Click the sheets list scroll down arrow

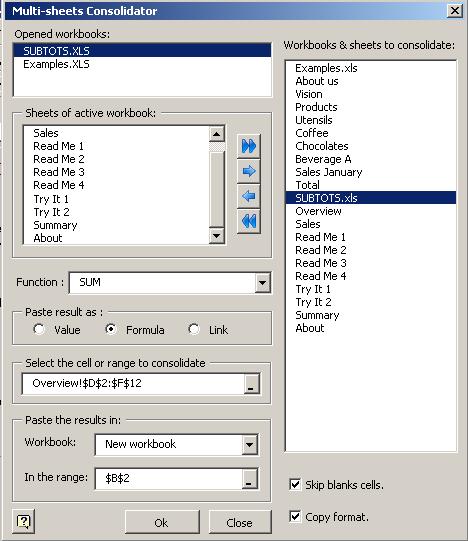coord(217,236)
